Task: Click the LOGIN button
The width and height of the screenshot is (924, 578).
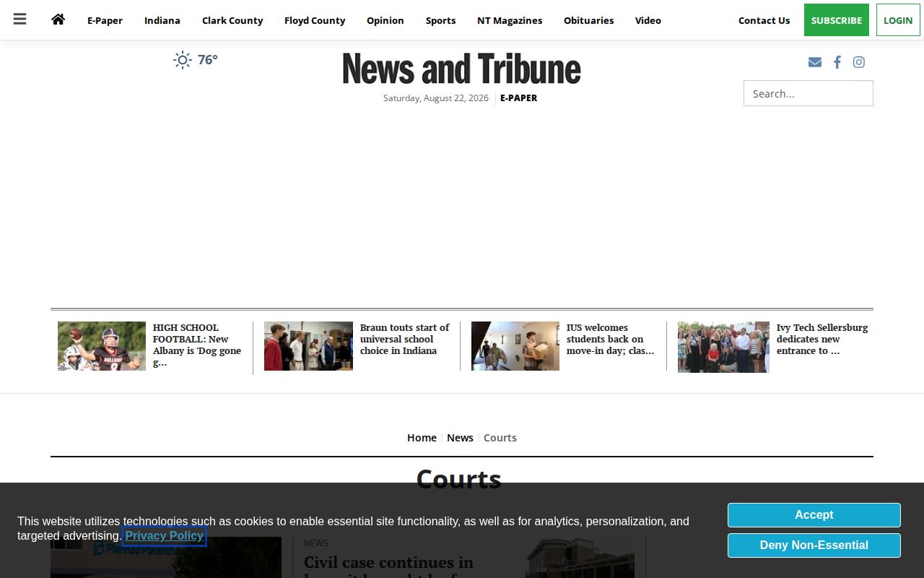Action: click(898, 20)
